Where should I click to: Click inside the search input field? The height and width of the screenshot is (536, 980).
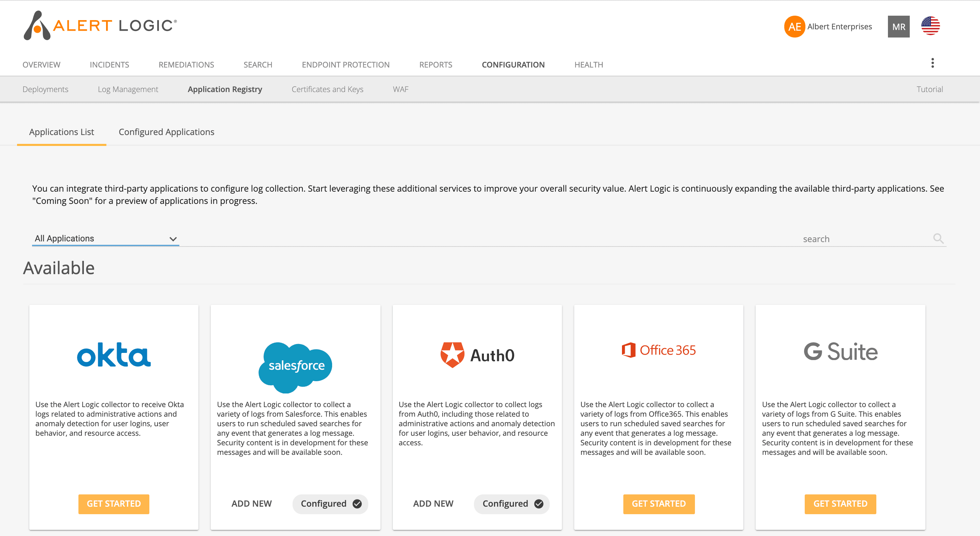coord(816,239)
